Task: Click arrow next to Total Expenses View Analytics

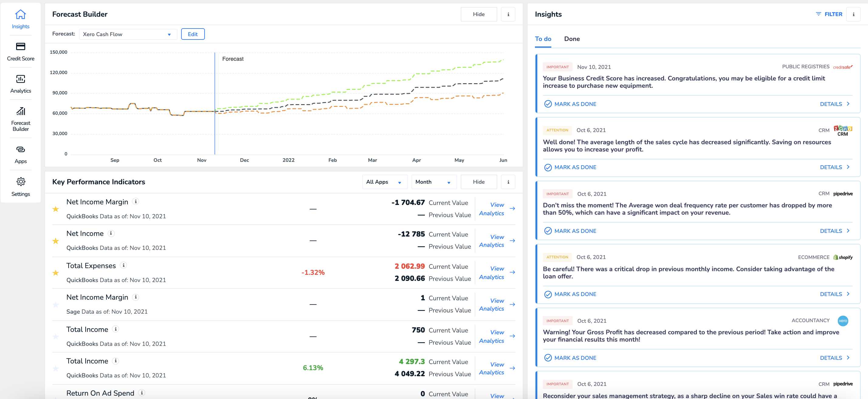Action: pyautogui.click(x=512, y=272)
